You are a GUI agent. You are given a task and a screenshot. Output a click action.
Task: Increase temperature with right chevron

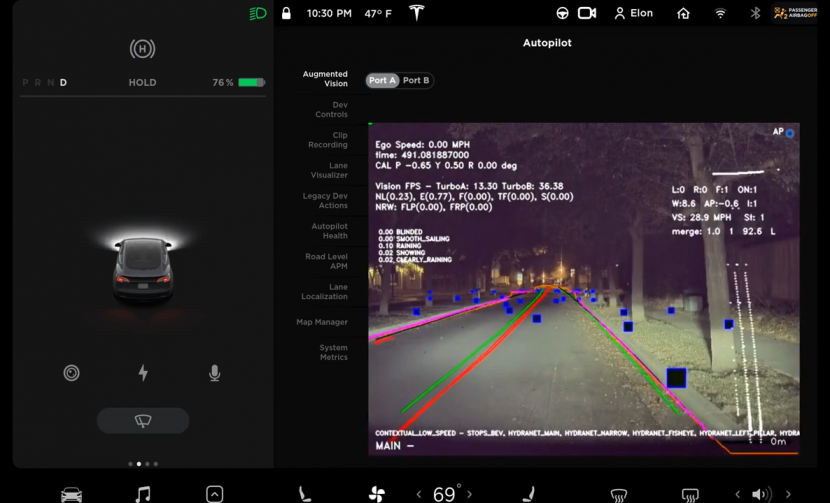tap(470, 495)
